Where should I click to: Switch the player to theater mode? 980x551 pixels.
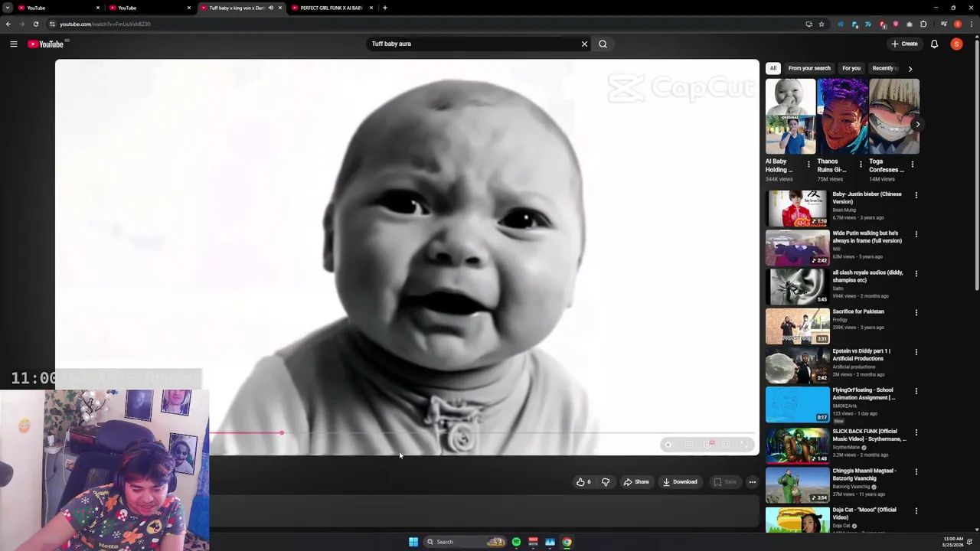pyautogui.click(x=726, y=445)
